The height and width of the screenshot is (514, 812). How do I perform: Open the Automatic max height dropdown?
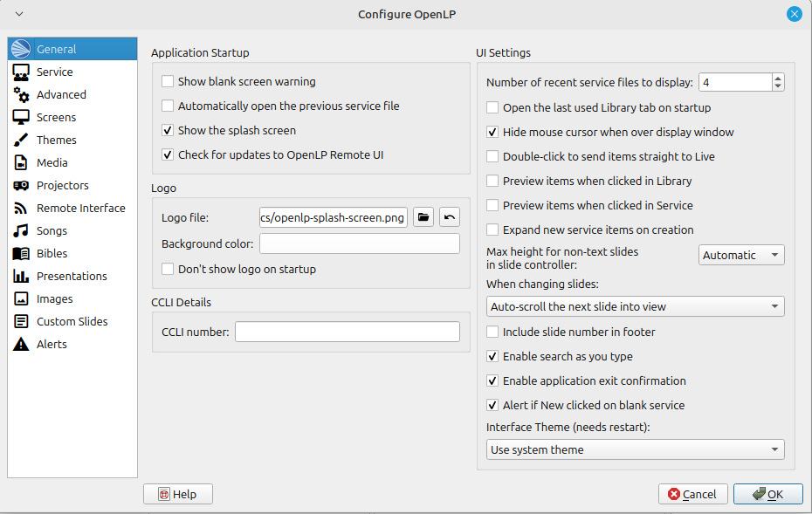[741, 256]
